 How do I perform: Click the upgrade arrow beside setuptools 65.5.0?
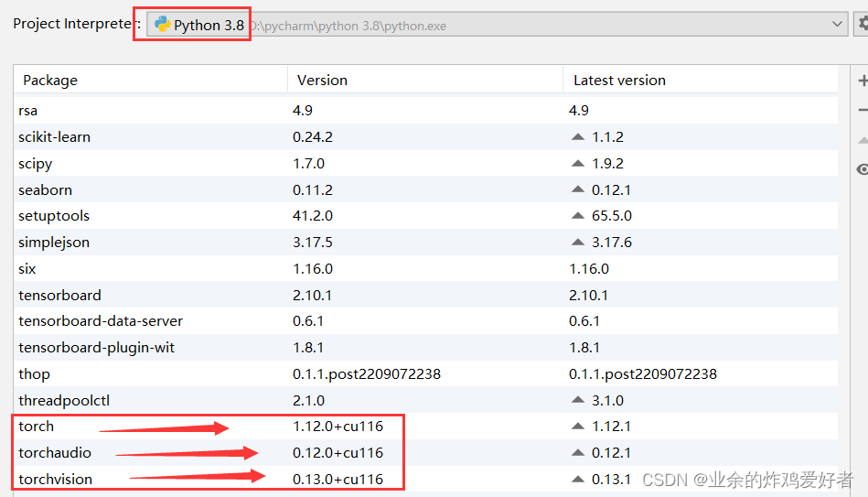[x=578, y=215]
